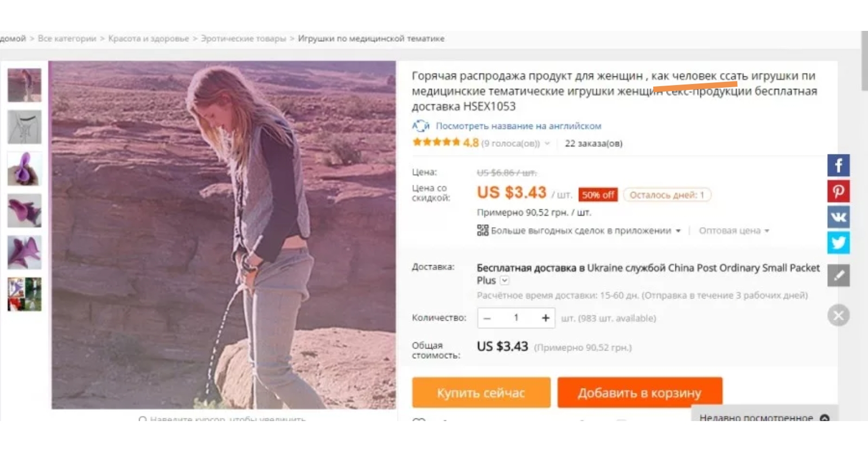The width and height of the screenshot is (868, 459).
Task: Click the QR code app deals icon
Action: (x=482, y=230)
